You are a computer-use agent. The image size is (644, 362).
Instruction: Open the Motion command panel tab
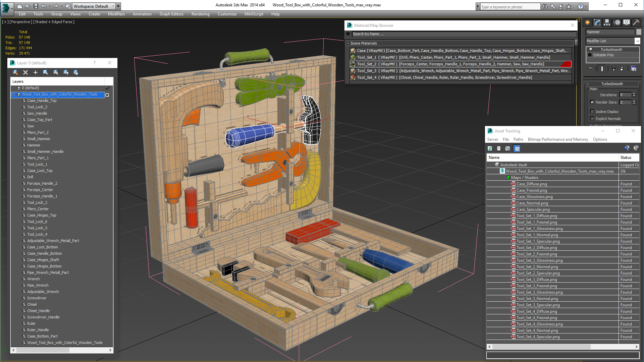pos(617,22)
